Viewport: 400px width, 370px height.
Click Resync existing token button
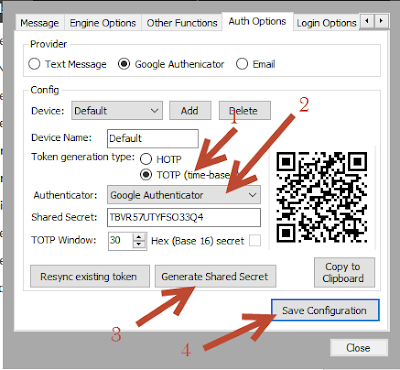click(90, 276)
